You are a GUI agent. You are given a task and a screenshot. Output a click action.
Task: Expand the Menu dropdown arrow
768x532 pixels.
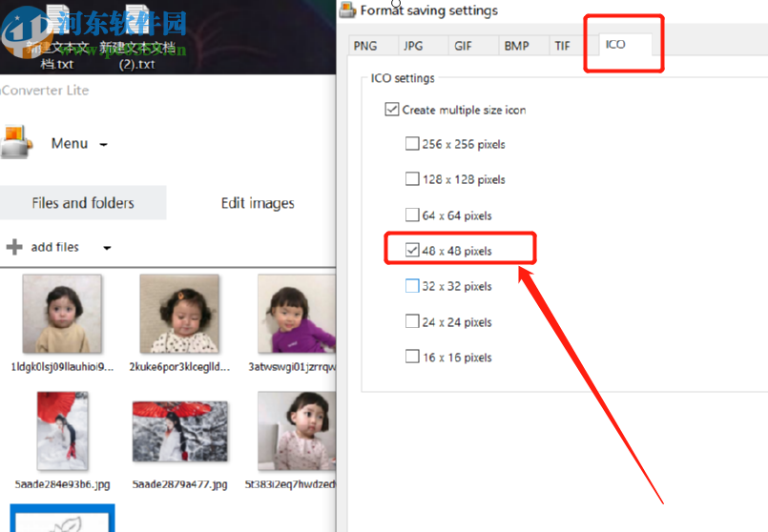coord(103,145)
